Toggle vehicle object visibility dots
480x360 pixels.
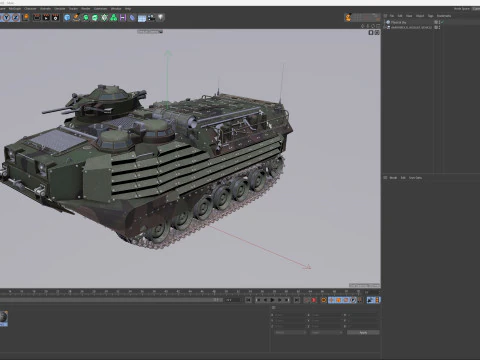click(x=439, y=27)
